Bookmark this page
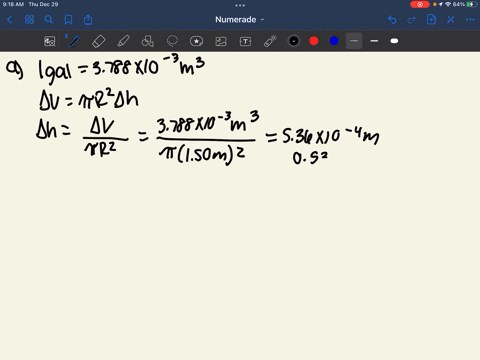480x360 pixels. coord(68,20)
